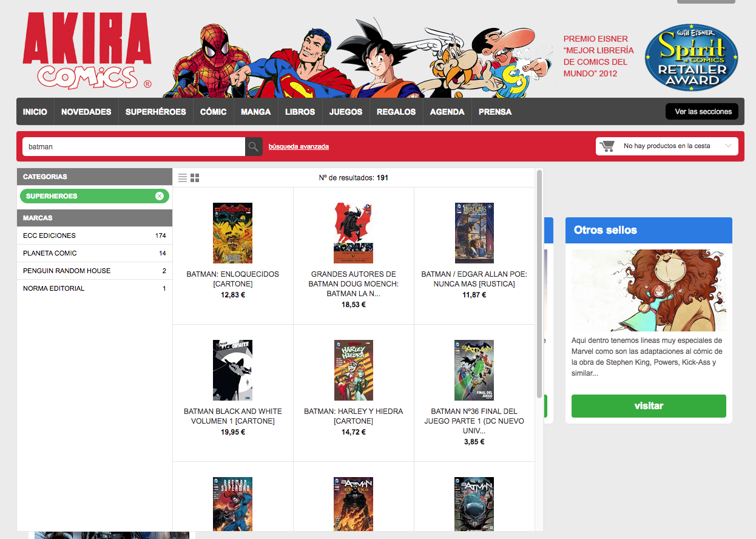The image size is (756, 539).
Task: Open Batman: Harley y Hiedra cover thumbnail
Action: click(x=354, y=370)
